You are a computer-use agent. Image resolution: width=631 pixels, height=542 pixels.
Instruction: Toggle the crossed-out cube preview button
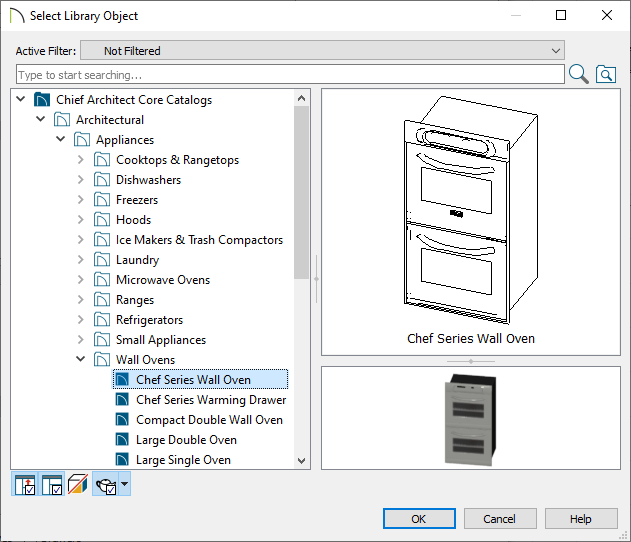pyautogui.click(x=78, y=484)
